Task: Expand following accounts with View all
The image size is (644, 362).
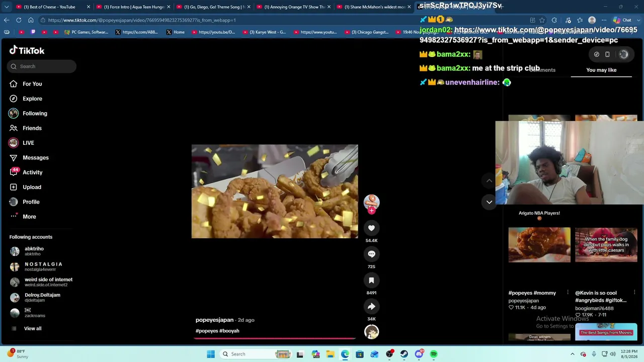Action: point(33,328)
